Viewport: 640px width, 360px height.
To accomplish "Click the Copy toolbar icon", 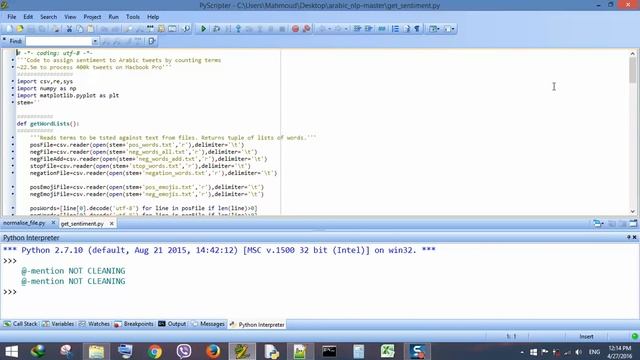I will click(80, 29).
